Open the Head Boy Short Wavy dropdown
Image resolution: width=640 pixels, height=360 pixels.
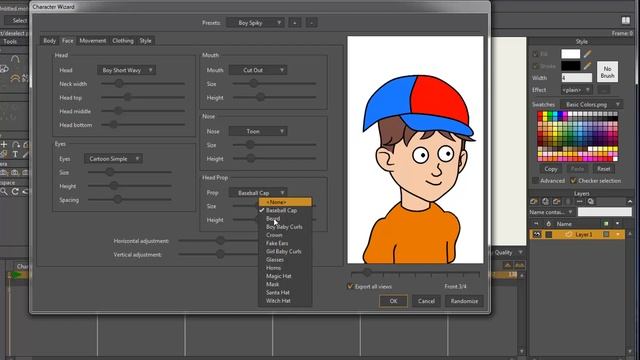[127, 70]
